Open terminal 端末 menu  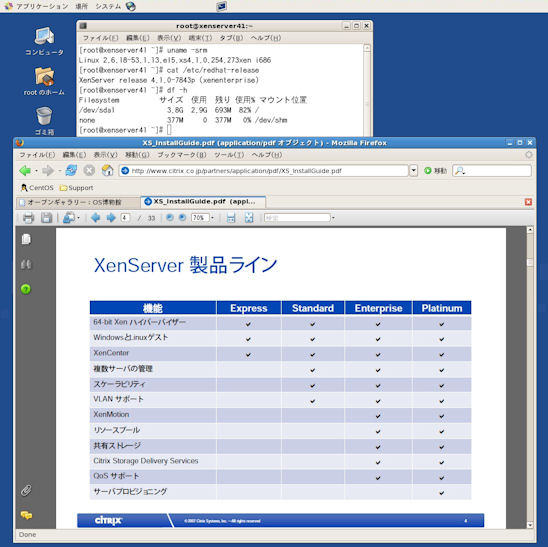200,37
